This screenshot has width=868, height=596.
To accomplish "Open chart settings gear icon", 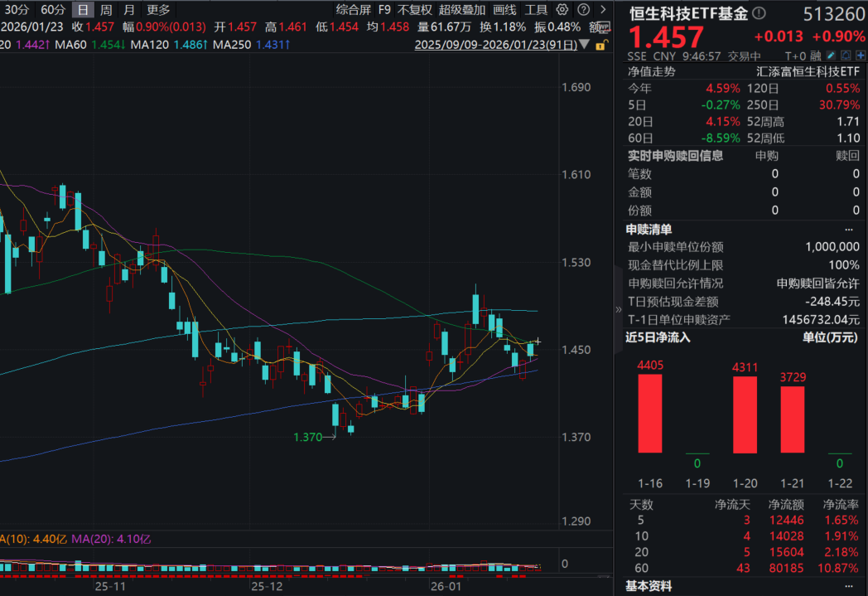I will [x=562, y=10].
